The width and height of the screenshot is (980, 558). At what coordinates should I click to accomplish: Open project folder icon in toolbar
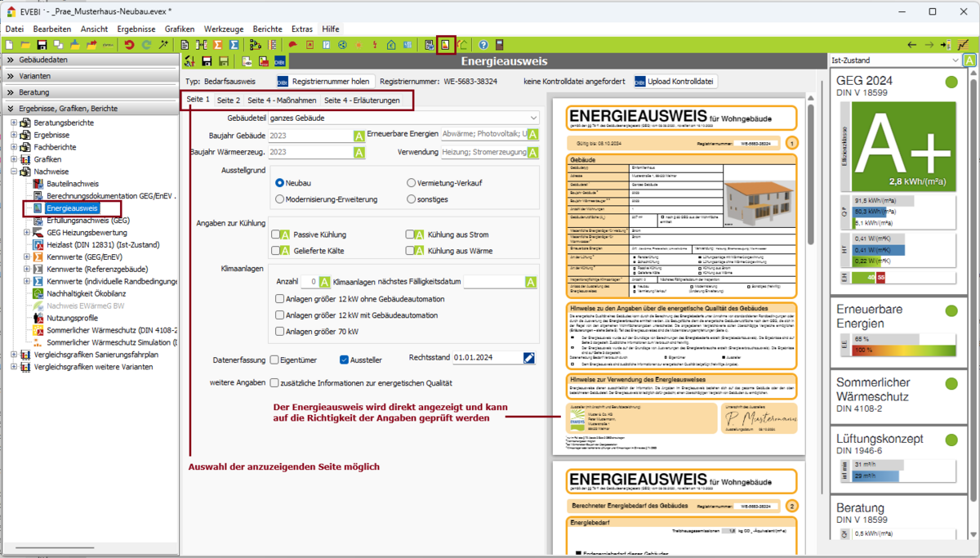pyautogui.click(x=26, y=45)
